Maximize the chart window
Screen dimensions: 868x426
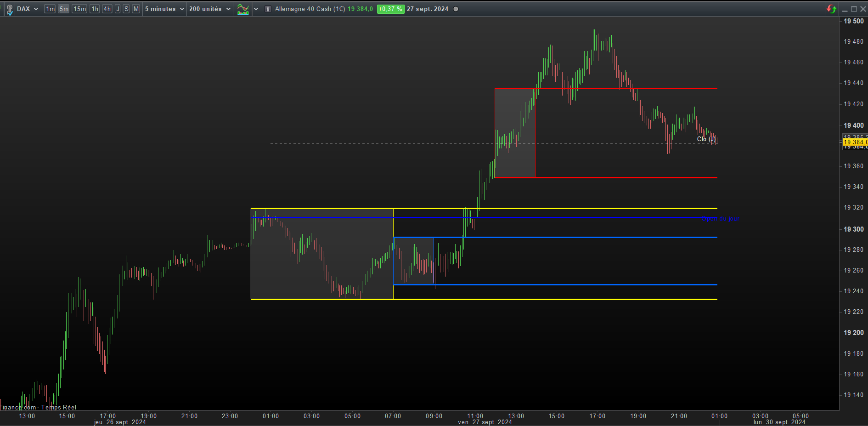coord(854,9)
